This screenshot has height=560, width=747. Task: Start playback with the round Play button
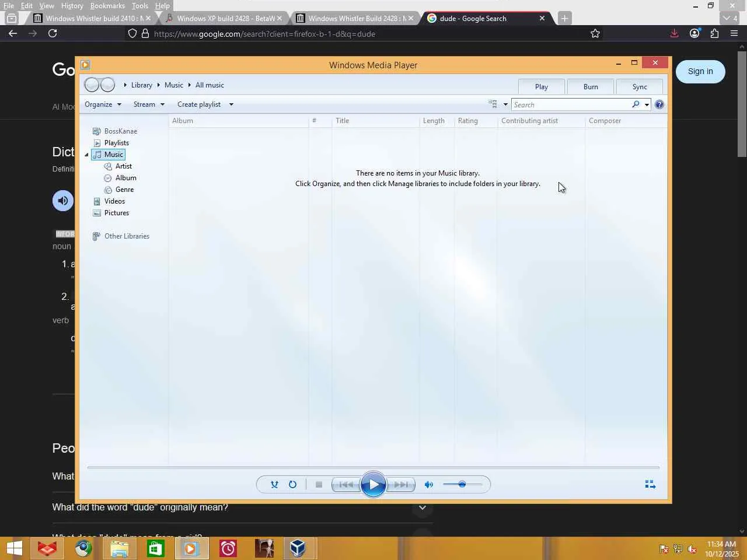[373, 484]
